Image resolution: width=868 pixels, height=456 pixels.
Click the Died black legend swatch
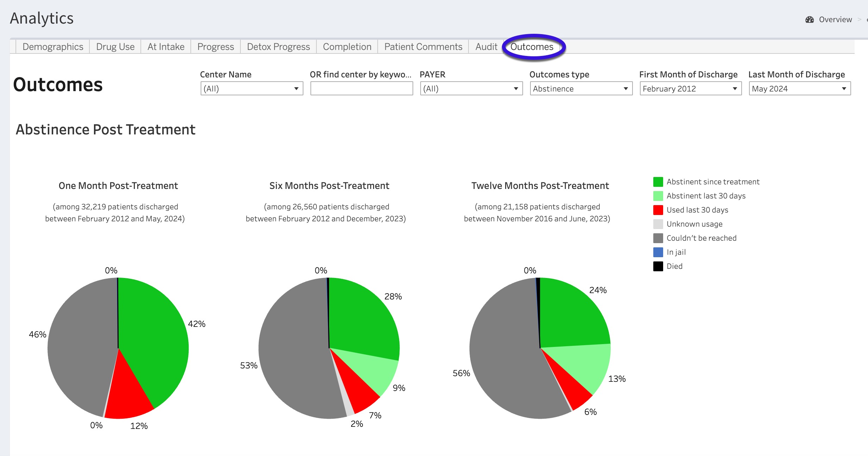coord(658,266)
